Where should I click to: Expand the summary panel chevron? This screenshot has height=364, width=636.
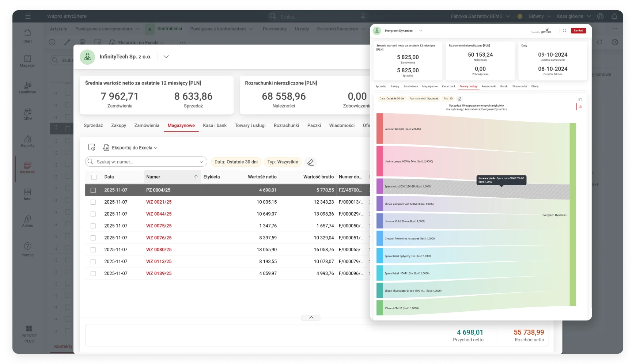pos(311,318)
